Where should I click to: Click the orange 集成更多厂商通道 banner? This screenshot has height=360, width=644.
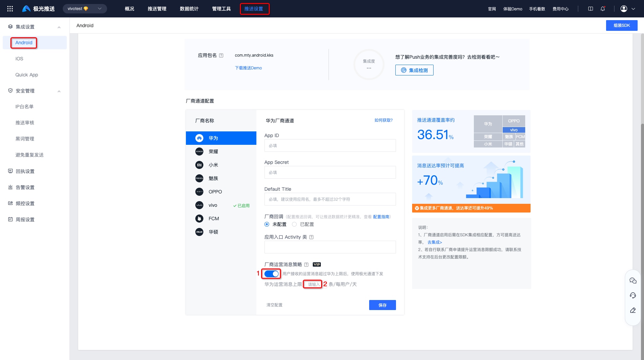pyautogui.click(x=471, y=208)
